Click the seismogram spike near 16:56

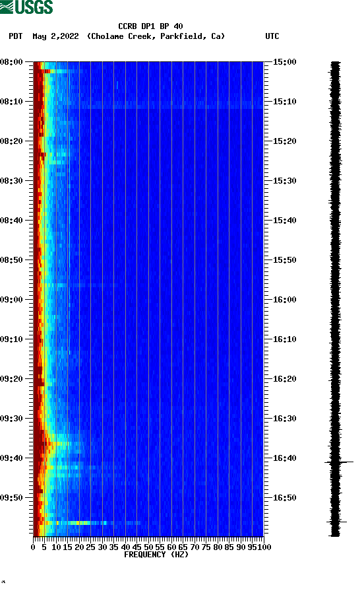tap(337, 522)
